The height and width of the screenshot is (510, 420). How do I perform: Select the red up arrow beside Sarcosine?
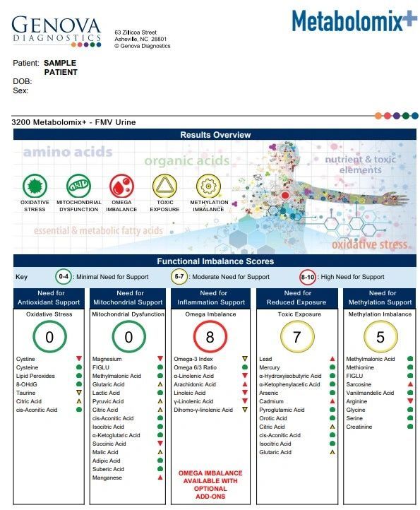(410, 384)
